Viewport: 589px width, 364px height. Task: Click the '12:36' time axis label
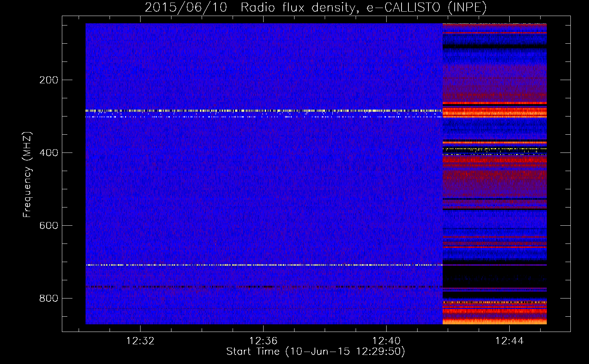pyautogui.click(x=263, y=341)
